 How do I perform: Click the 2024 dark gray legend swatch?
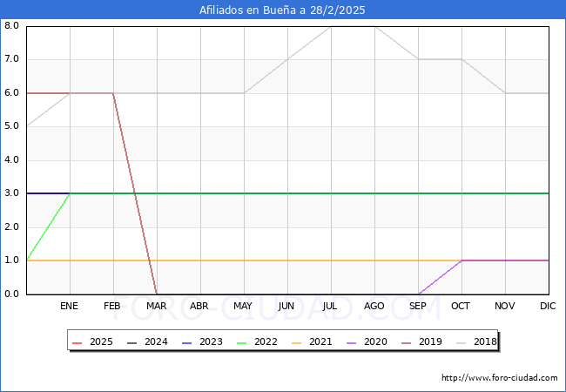point(132,342)
